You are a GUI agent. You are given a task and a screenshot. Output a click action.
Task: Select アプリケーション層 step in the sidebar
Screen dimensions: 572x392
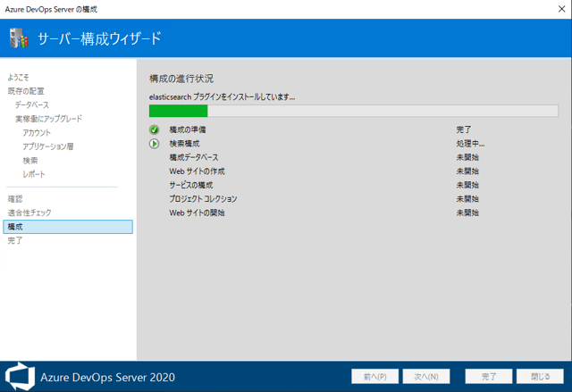point(47,146)
